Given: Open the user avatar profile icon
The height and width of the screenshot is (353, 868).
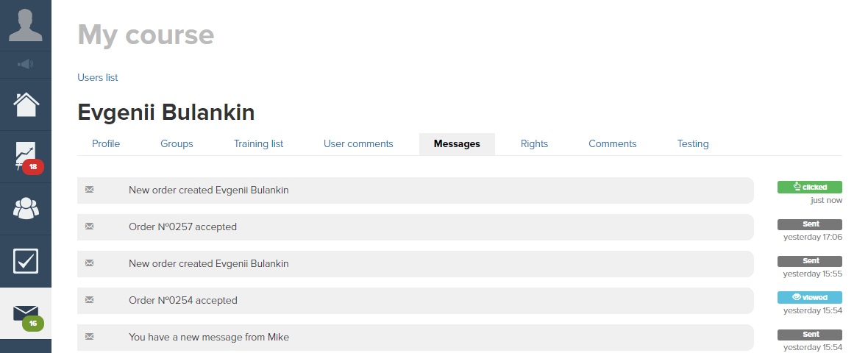Looking at the screenshot, I should [26, 25].
